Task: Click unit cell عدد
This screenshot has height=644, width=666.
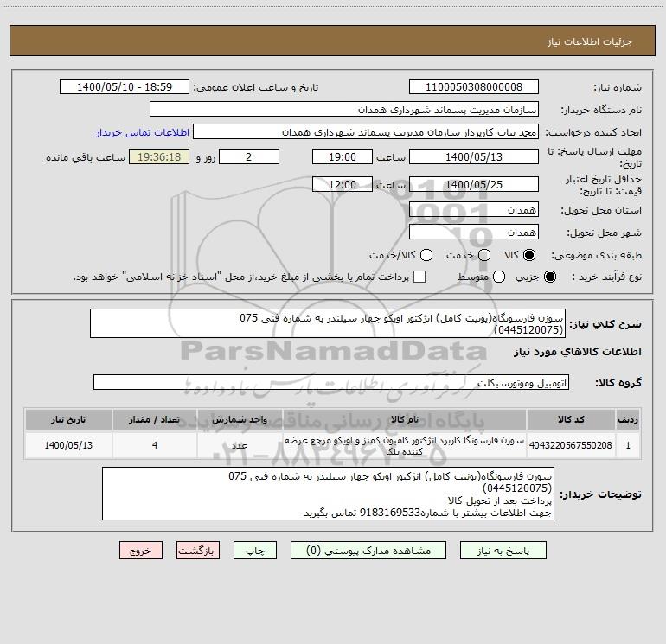Action: click(240, 445)
